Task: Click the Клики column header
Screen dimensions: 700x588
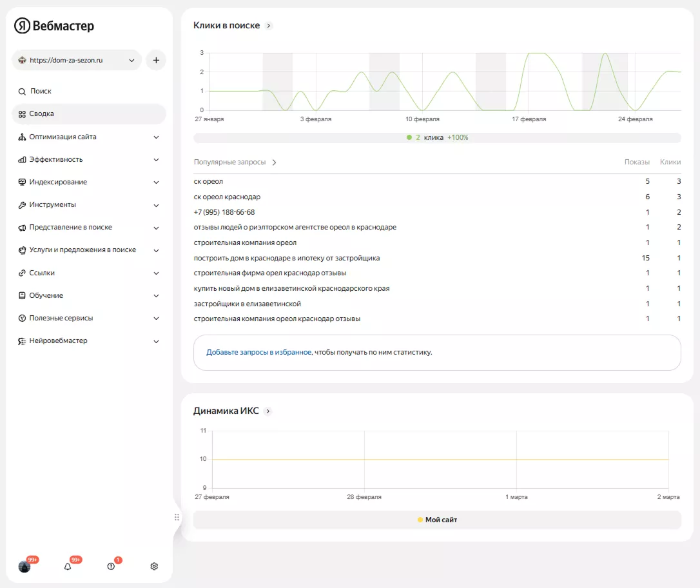Action: [x=670, y=162]
